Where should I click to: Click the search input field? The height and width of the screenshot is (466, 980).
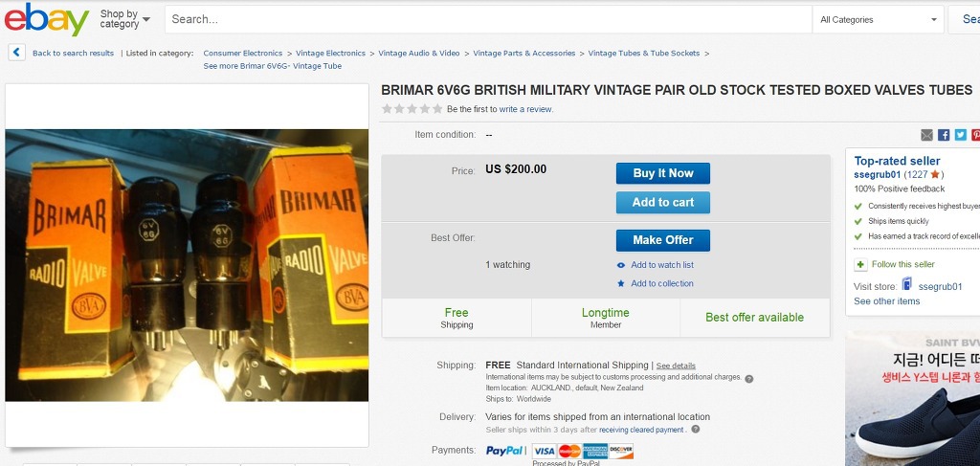[488, 19]
